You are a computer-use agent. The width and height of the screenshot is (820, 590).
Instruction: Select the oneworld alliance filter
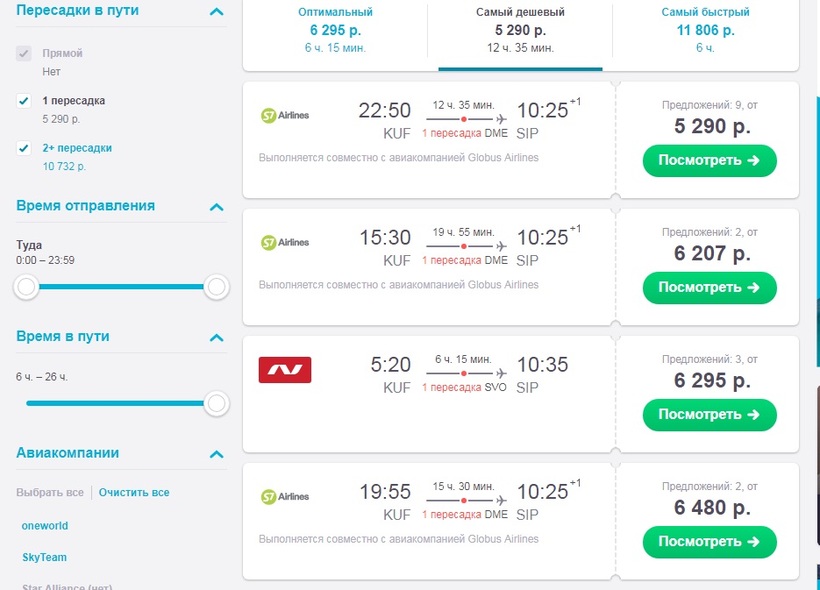(45, 526)
